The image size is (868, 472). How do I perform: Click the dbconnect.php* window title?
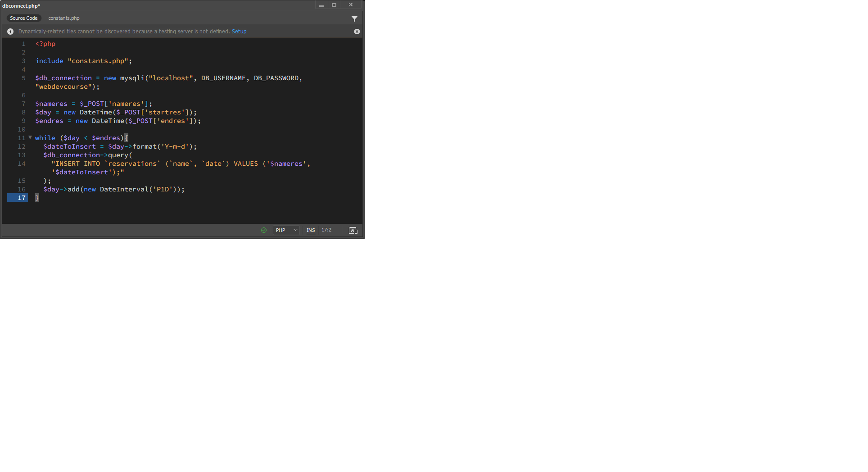(x=21, y=6)
